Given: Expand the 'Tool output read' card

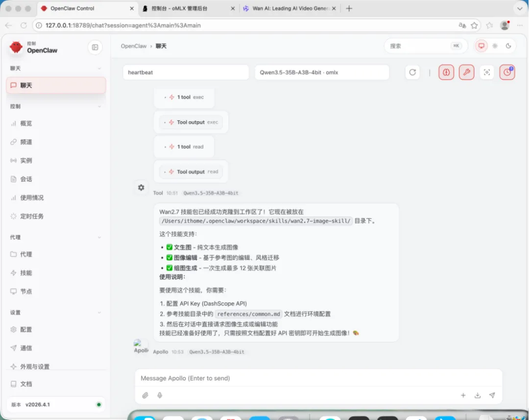Looking at the screenshot, I should (x=191, y=171).
